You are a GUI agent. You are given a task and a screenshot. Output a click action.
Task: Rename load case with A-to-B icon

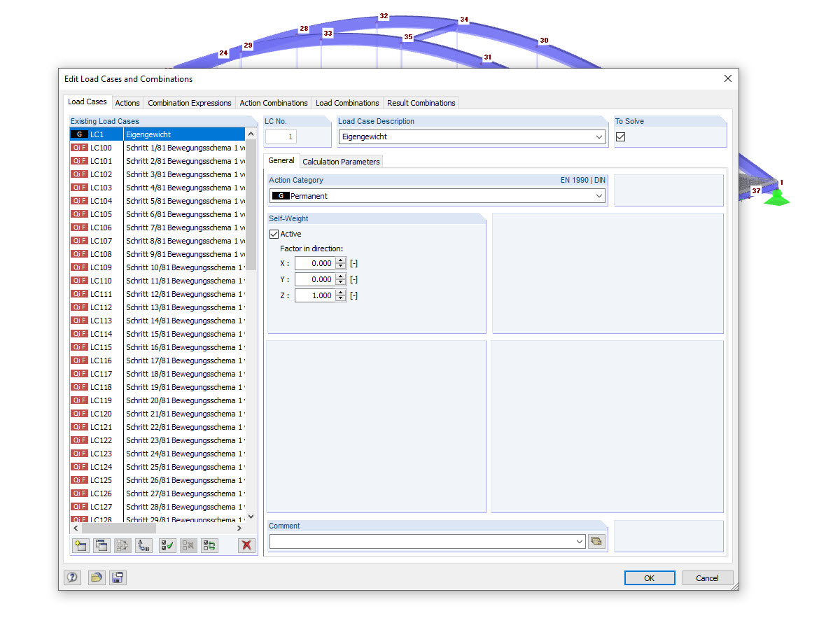(x=143, y=545)
